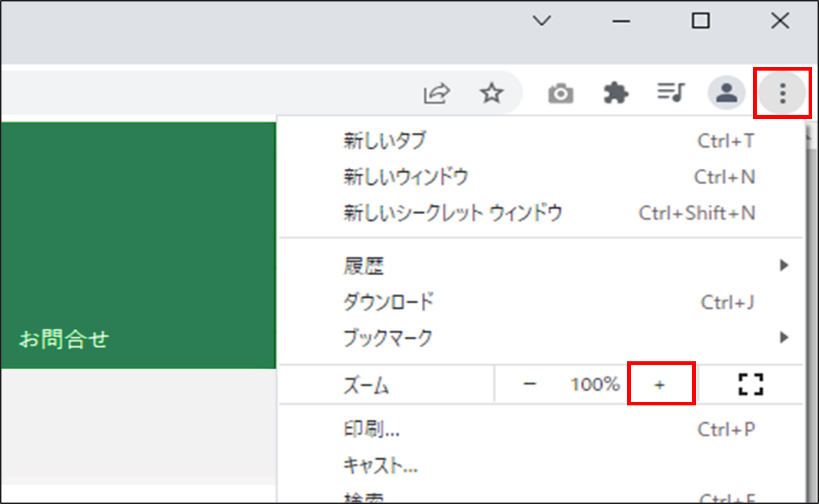The image size is (819, 504).
Task: Bookmark this page with star icon
Action: (x=491, y=93)
